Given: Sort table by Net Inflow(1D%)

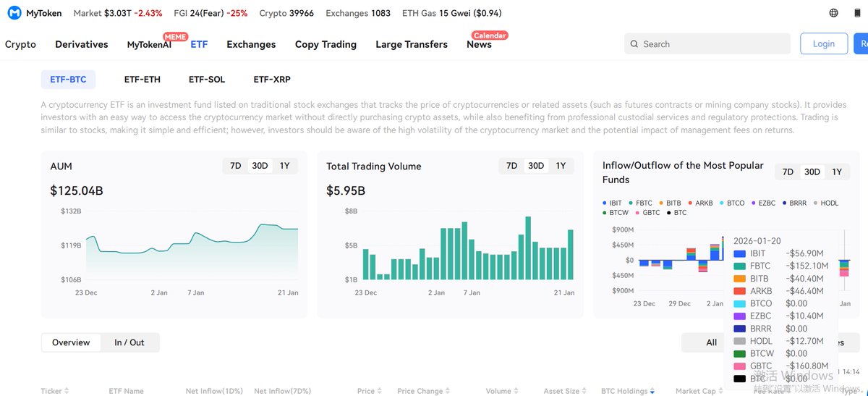Looking at the screenshot, I should (216, 391).
